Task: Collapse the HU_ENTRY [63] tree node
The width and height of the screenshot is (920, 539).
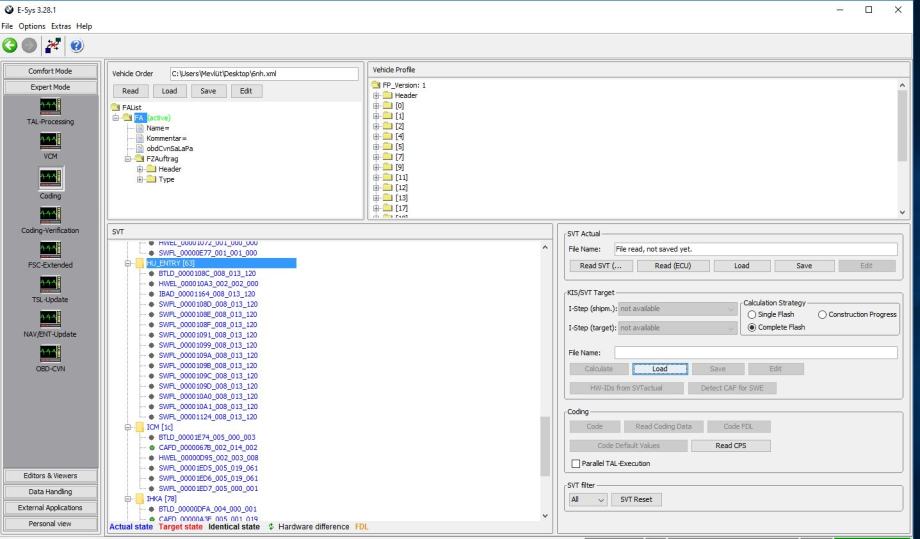Action: click(129, 264)
